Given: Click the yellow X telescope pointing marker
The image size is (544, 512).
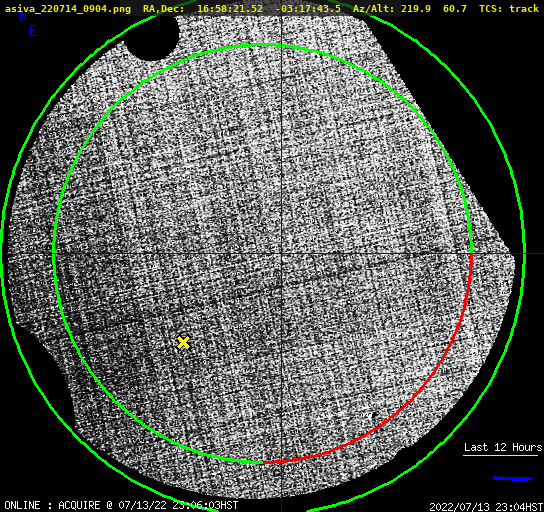Looking at the screenshot, I should tap(183, 342).
